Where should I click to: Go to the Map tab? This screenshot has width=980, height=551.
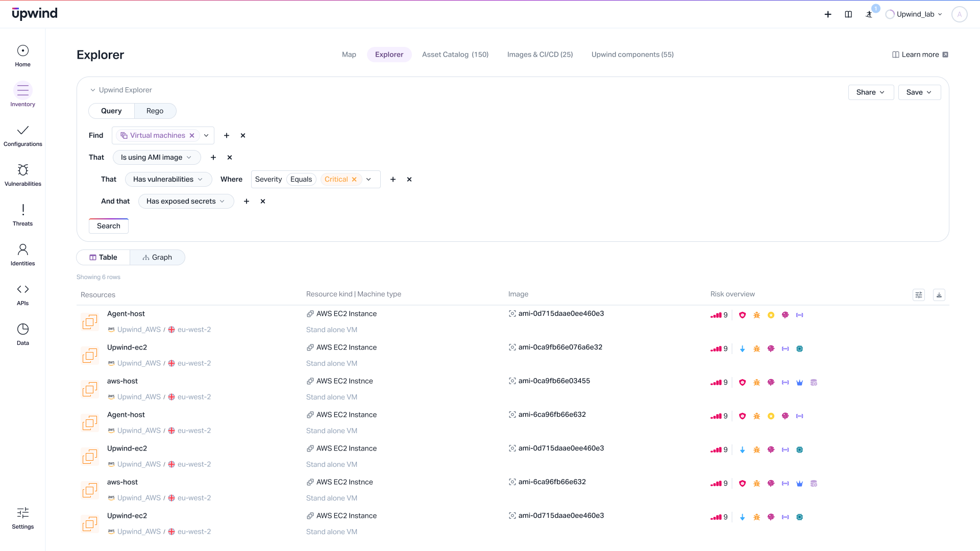[x=349, y=55]
